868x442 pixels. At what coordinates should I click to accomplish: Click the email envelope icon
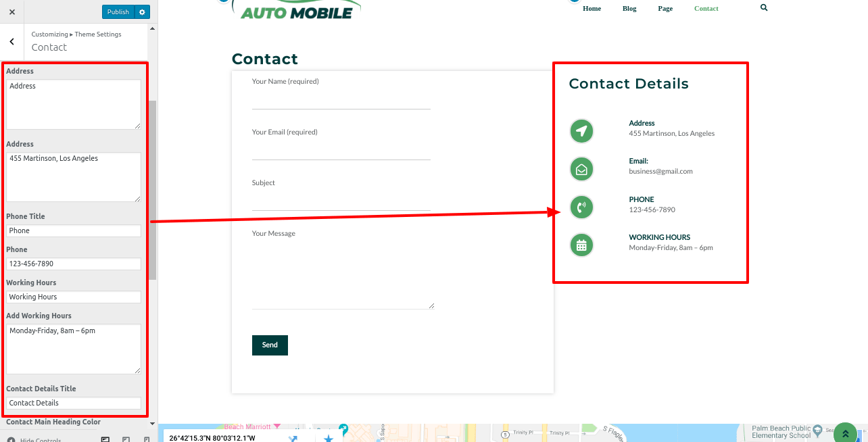pos(581,169)
